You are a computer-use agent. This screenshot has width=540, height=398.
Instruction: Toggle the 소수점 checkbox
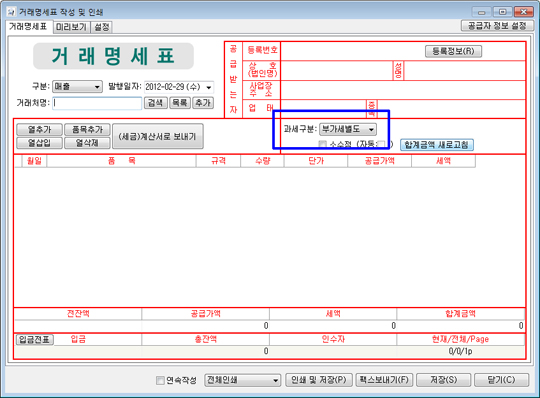click(x=323, y=144)
